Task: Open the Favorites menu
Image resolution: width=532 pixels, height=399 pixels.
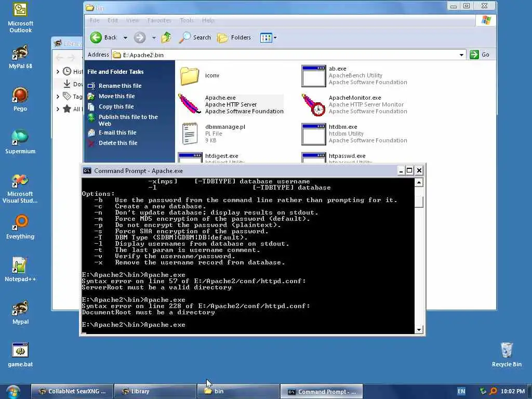Action: pos(159,20)
